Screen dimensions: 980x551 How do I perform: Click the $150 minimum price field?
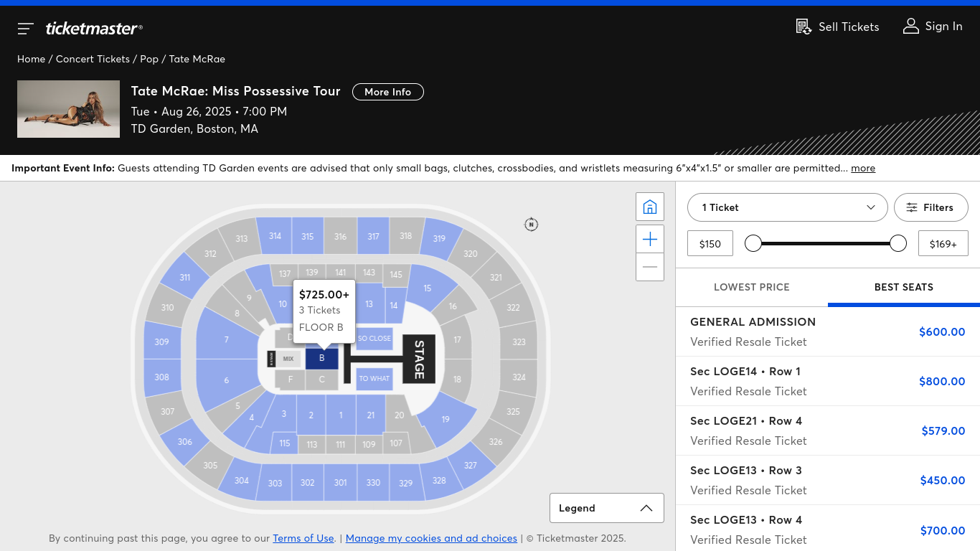(x=710, y=243)
